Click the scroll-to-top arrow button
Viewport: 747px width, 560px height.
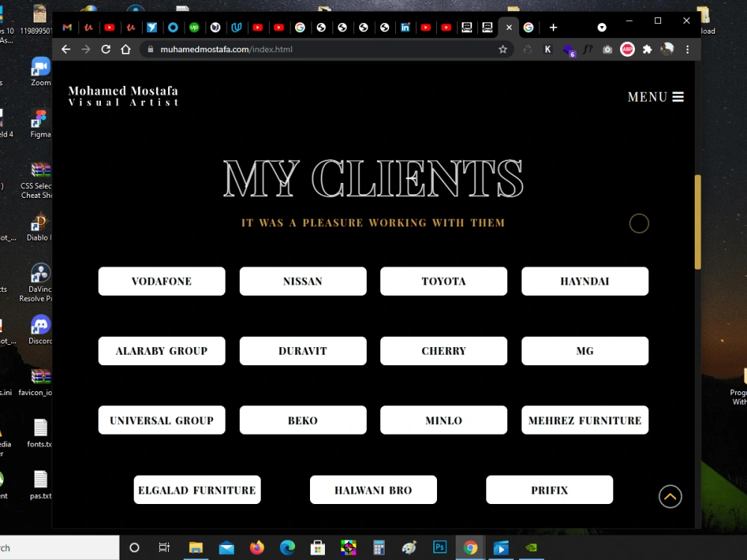click(x=670, y=497)
